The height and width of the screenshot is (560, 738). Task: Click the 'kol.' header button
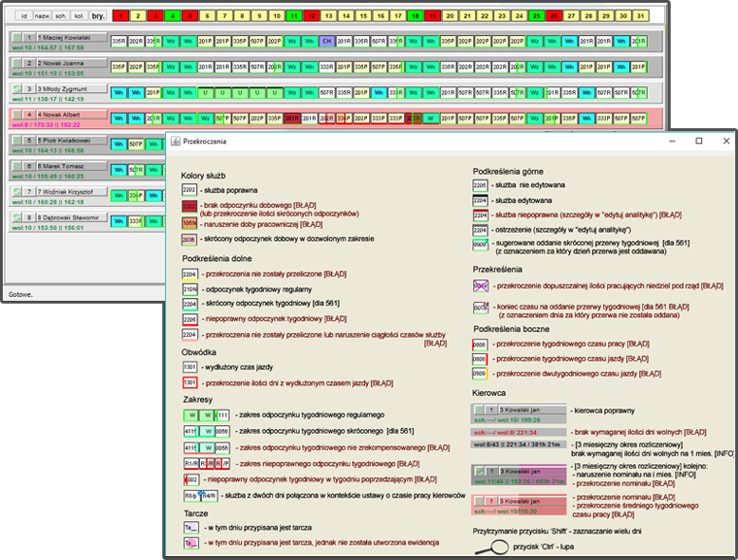(79, 16)
